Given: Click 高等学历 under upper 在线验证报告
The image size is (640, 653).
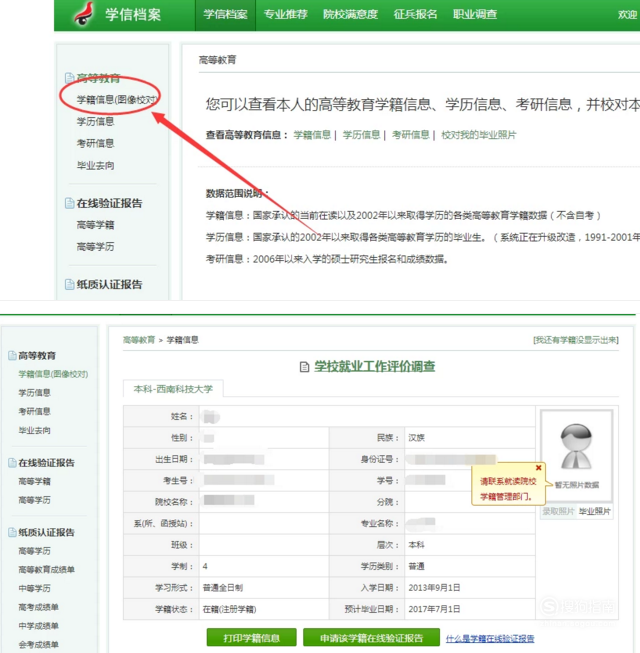Looking at the screenshot, I should [x=95, y=247].
